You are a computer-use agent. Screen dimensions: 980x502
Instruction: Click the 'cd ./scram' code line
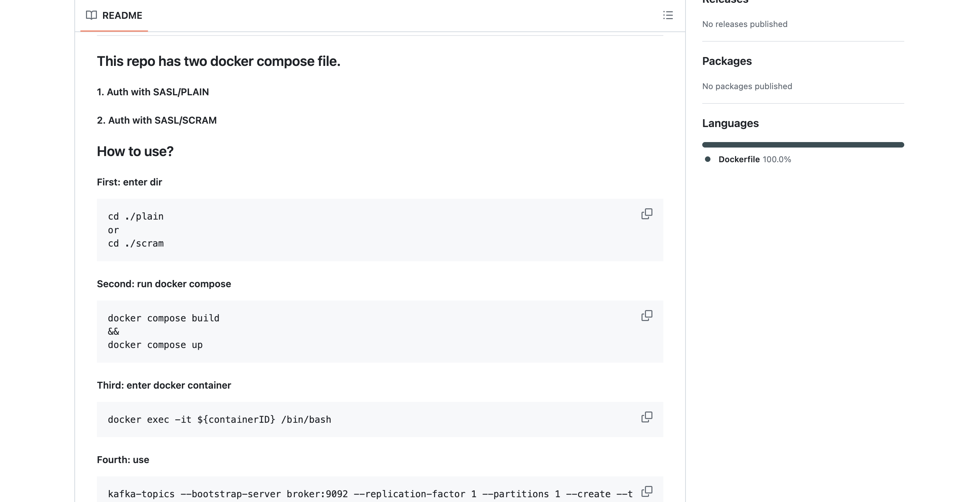(x=135, y=243)
